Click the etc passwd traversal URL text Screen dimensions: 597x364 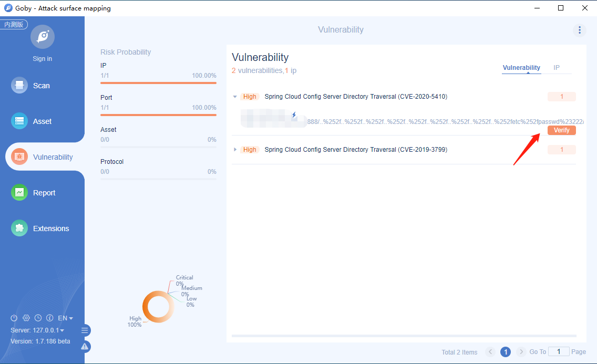[x=446, y=122]
